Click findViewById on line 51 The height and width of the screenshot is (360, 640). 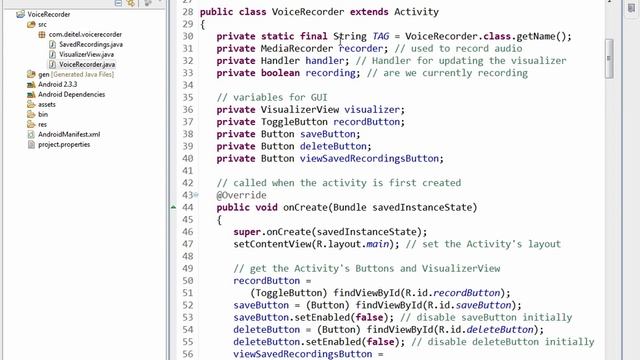point(367,293)
